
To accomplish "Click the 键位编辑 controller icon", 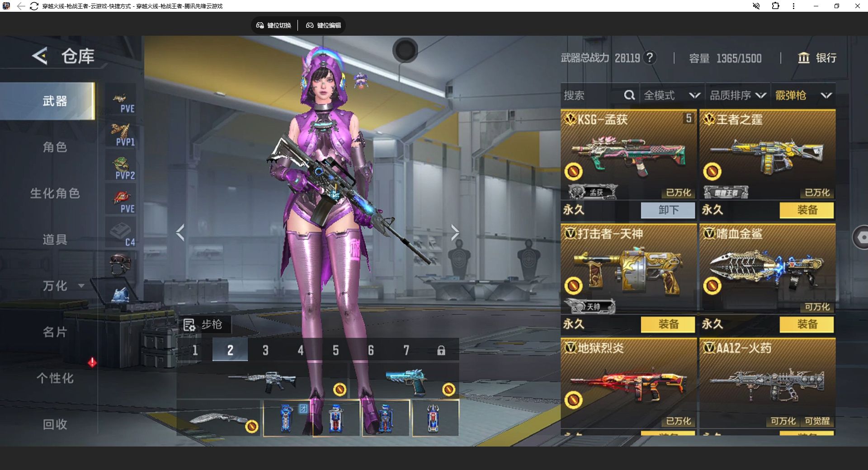I will click(x=310, y=25).
